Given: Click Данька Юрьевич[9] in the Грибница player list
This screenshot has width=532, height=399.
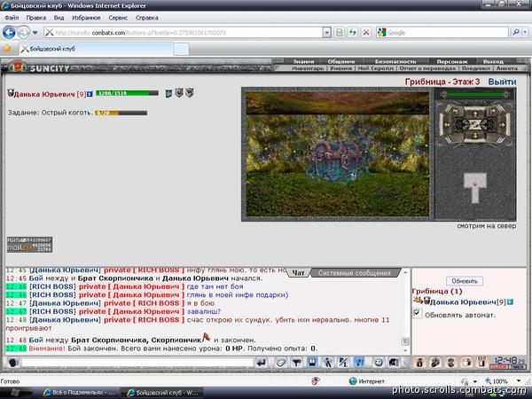Looking at the screenshot, I should [x=467, y=302].
